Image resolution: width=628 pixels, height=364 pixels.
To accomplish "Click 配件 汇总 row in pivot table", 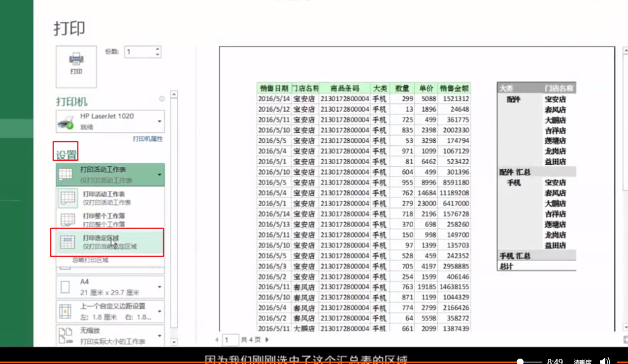I will [537, 172].
